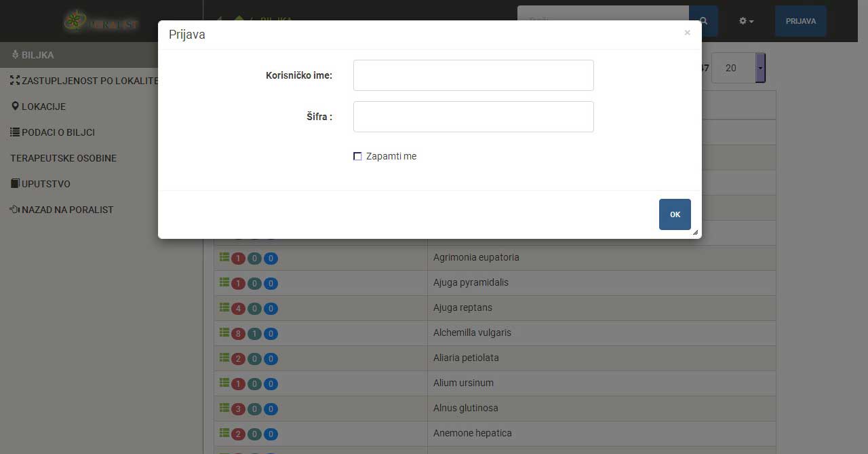Viewport: 868px width, 454px height.
Task: Select Podaci o biljci sidebar item
Action: pos(58,132)
